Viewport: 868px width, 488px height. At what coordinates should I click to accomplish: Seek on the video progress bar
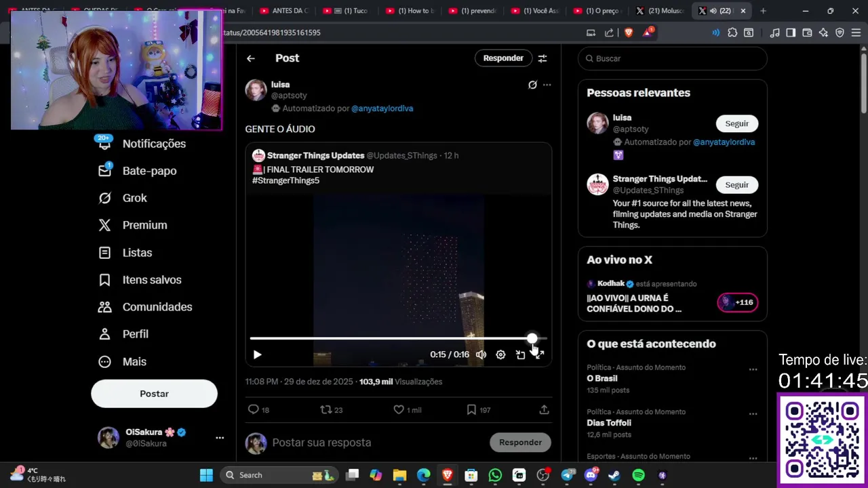tap(398, 338)
